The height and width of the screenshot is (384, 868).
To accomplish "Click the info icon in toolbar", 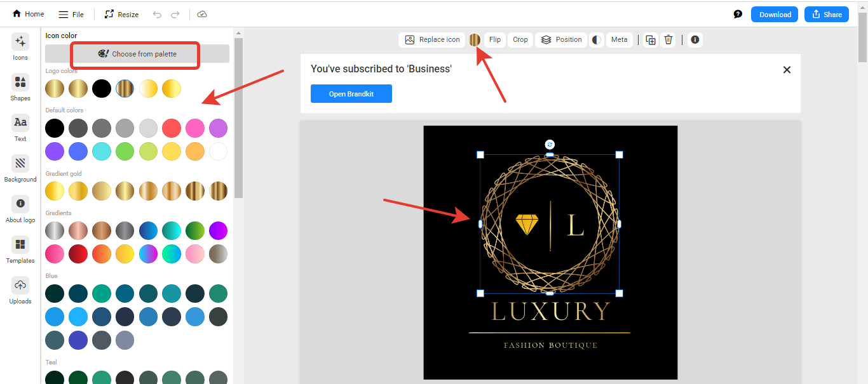I will click(695, 40).
